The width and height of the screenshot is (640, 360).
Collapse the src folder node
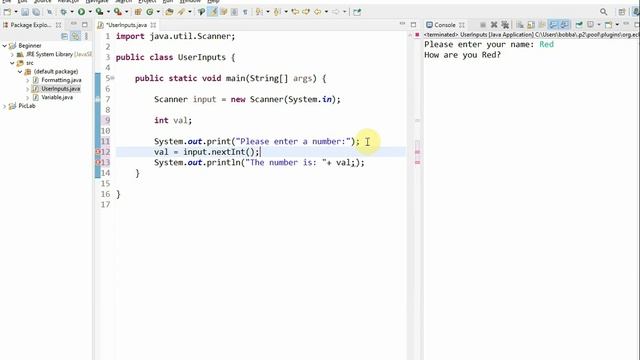tap(12, 63)
